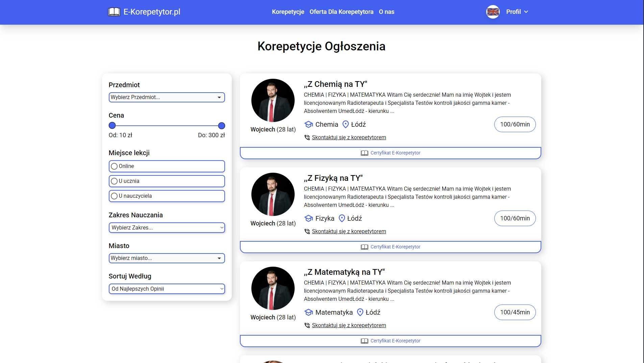
Task: Click "Wojciech (28 lat)" under the Fizyka photo
Action: [x=273, y=223]
